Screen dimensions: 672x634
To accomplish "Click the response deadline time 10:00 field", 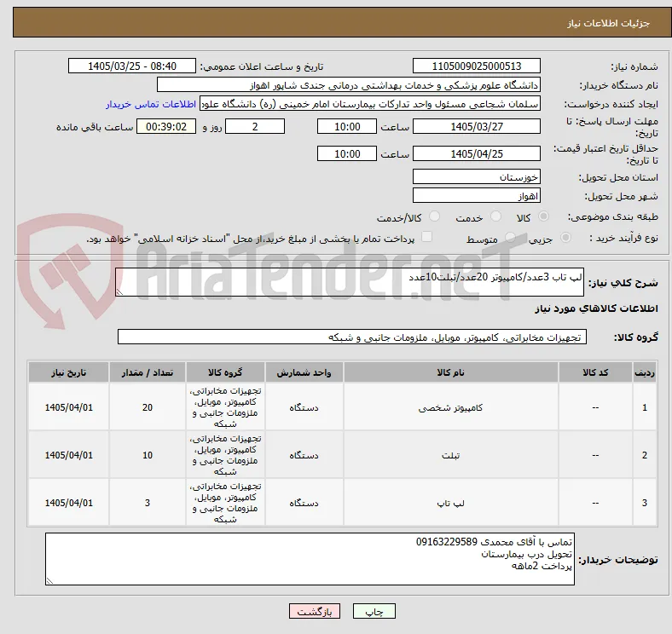I will 347,126.
